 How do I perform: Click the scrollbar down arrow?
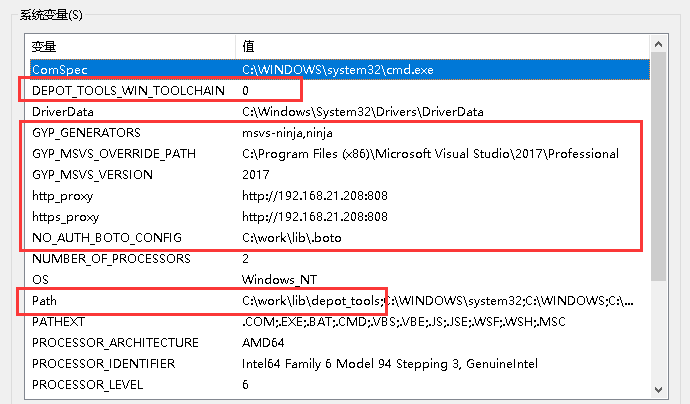658,389
